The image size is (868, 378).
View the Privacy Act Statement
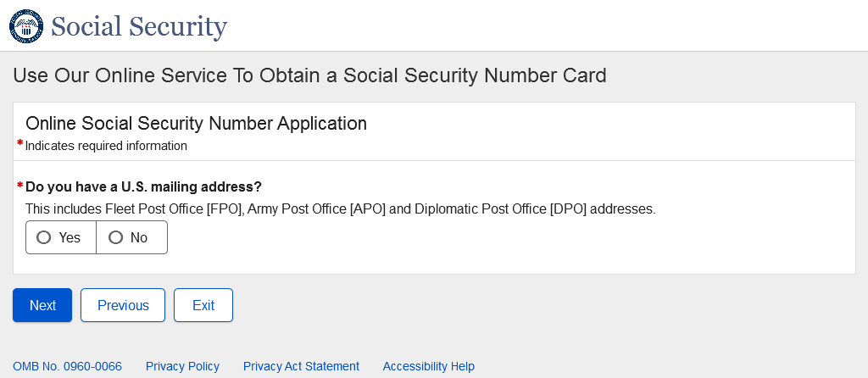[301, 366]
